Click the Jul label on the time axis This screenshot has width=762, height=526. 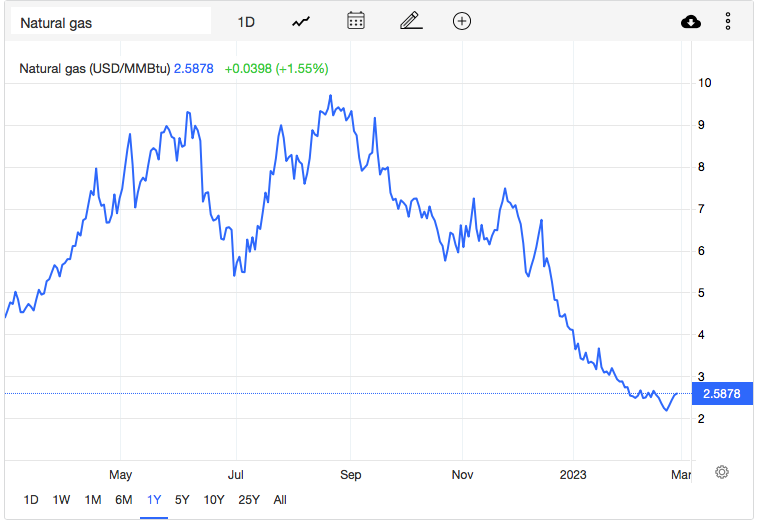[x=236, y=474]
